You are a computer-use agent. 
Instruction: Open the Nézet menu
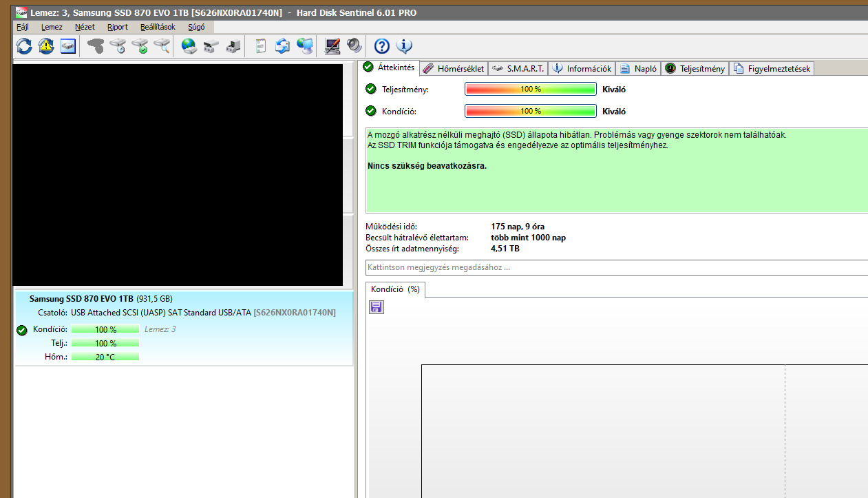[85, 27]
